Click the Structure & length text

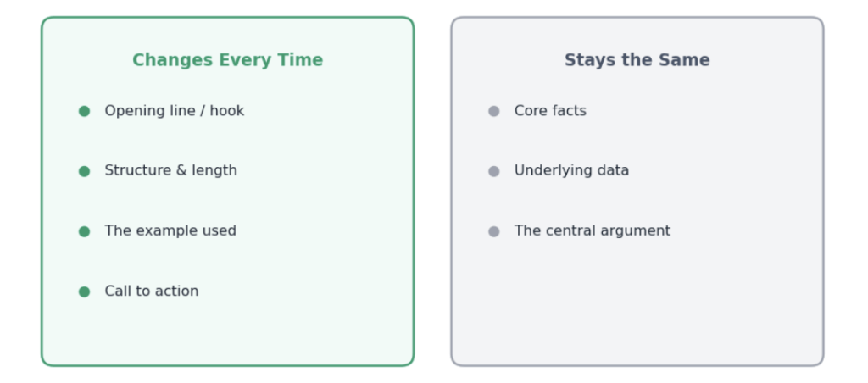pyautogui.click(x=171, y=171)
